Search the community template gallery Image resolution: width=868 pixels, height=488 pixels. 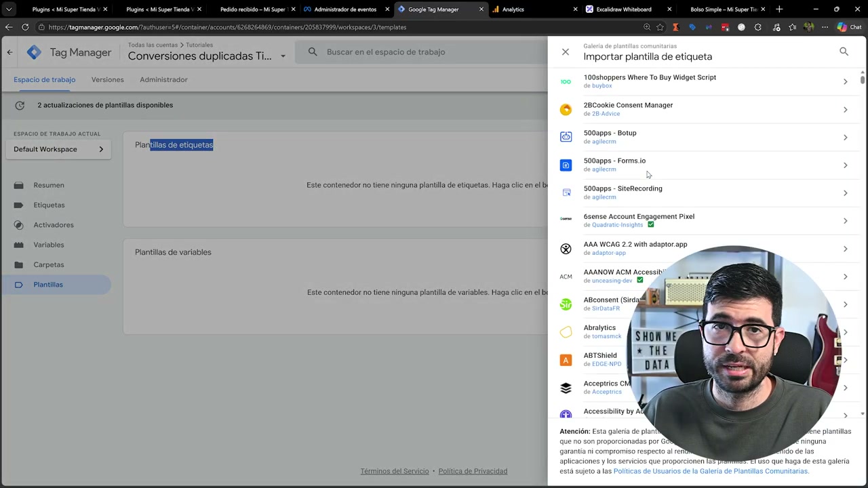click(844, 52)
